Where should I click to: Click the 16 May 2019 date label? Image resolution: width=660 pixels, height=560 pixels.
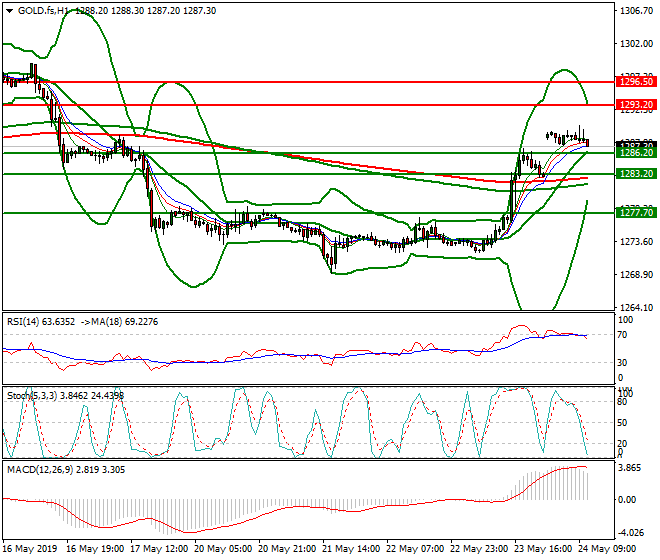(29, 549)
